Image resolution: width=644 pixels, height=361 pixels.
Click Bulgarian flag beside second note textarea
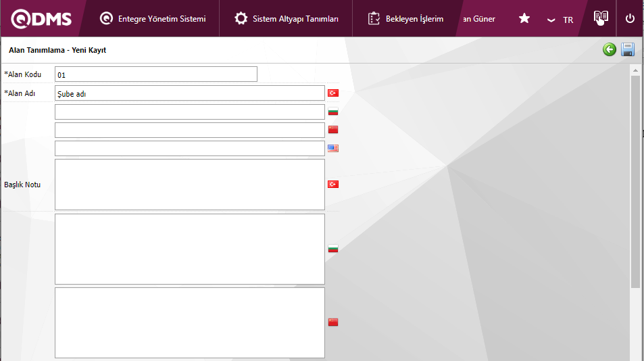333,249
